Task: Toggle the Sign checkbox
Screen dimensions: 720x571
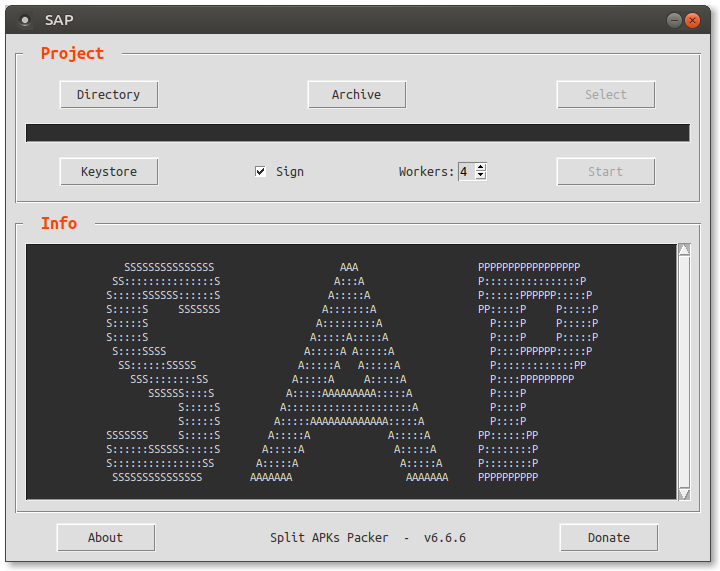Action: tap(260, 172)
